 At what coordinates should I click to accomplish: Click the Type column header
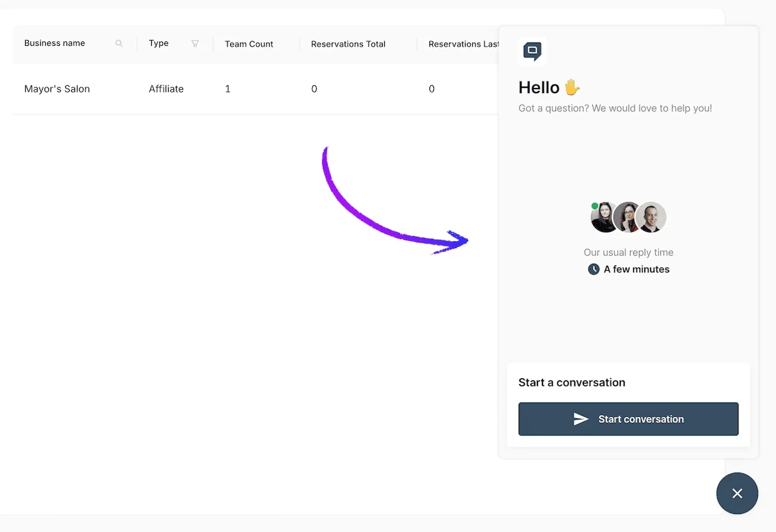158,43
